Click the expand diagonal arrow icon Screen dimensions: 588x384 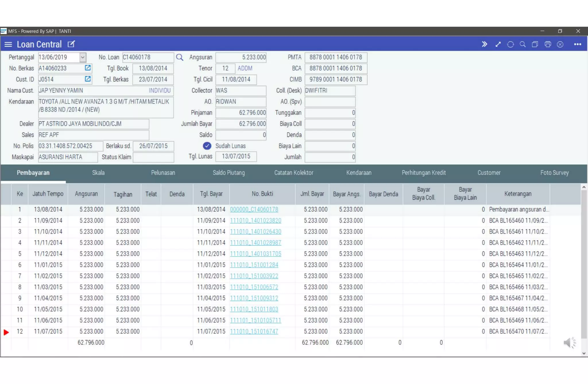[x=498, y=44]
